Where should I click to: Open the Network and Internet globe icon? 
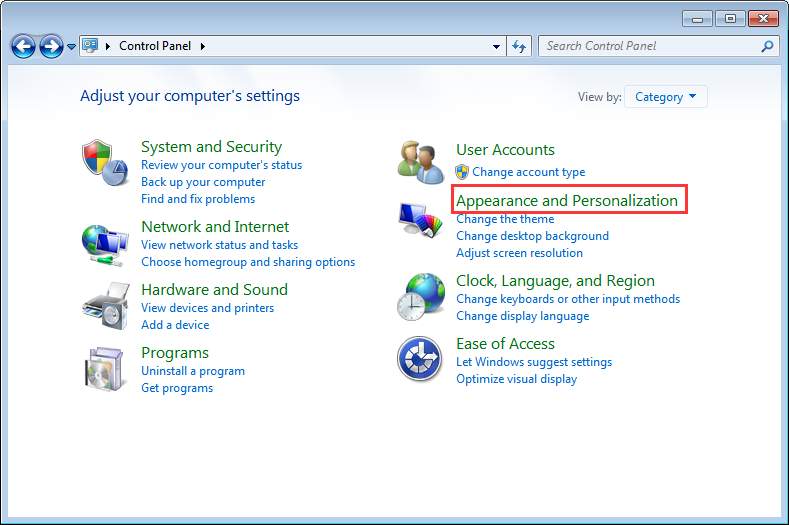105,245
